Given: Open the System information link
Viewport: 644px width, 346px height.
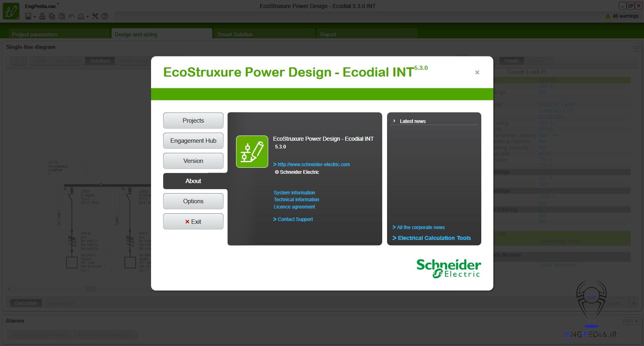Looking at the screenshot, I should point(294,193).
